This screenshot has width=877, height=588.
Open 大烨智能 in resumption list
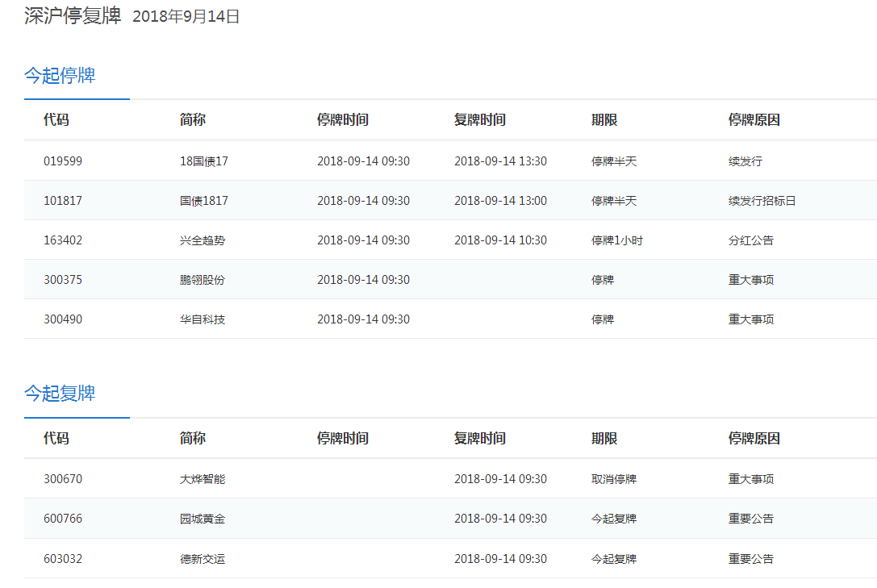(203, 479)
